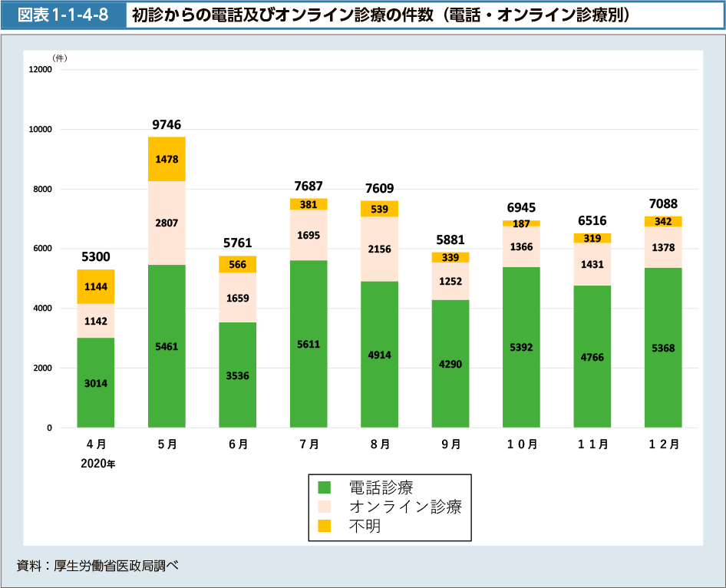Click the green 5461 segment in May bar
Screen dimensions: 726x588
pos(167,346)
